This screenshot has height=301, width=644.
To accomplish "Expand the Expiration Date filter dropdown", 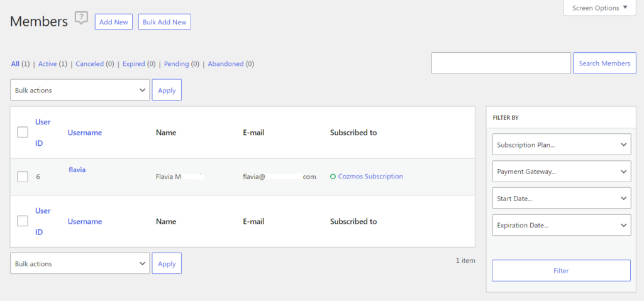I will click(x=562, y=225).
